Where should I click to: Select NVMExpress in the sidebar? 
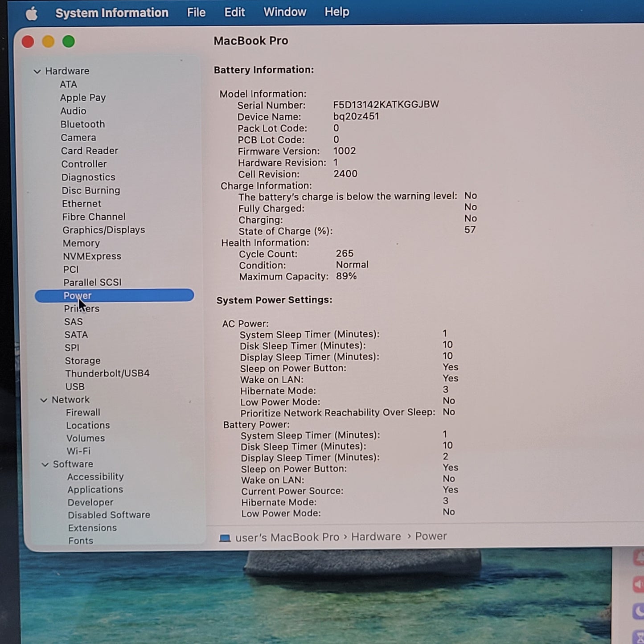click(92, 256)
